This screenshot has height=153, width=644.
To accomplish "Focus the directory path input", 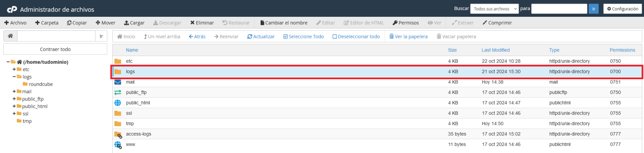I will [56, 36].
